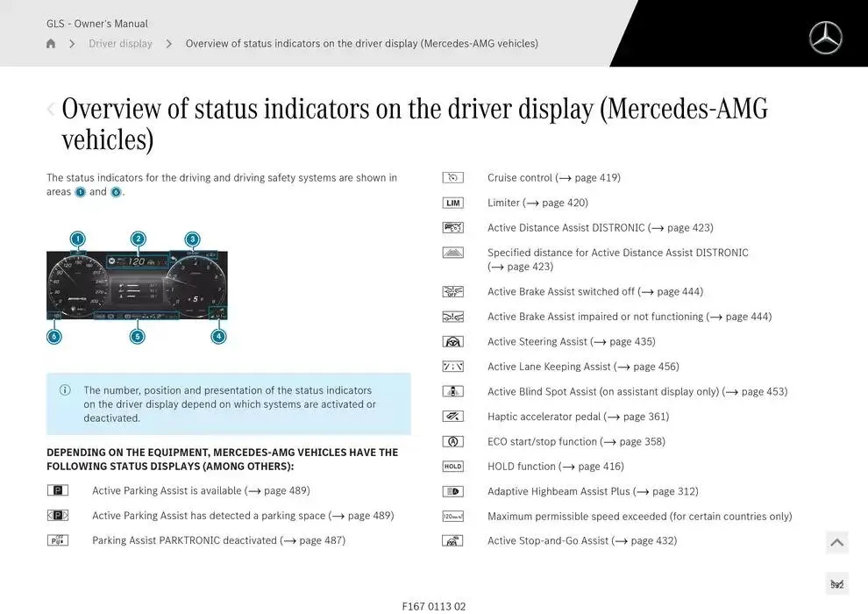
Task: Open HOLD function page 416 link
Action: (591, 466)
